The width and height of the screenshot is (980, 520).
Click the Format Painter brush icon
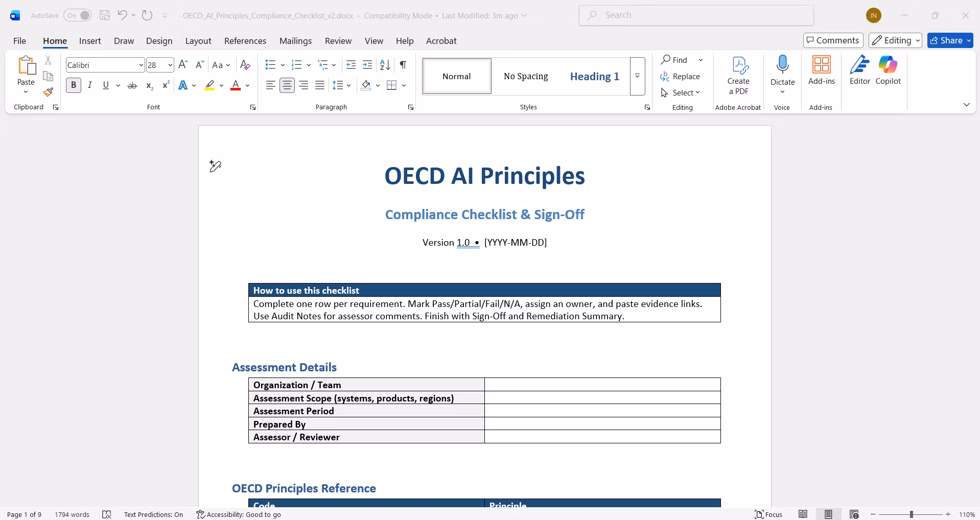click(48, 92)
